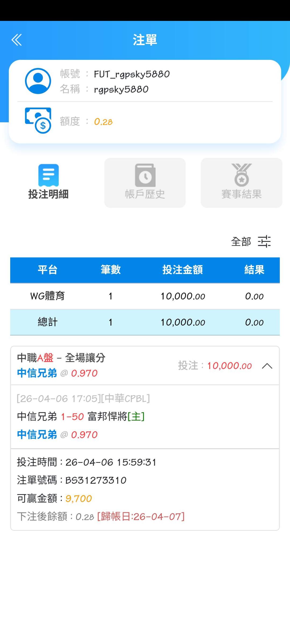Tap the 額度 balance value 0.28
The width and height of the screenshot is (290, 644).
[x=103, y=122]
